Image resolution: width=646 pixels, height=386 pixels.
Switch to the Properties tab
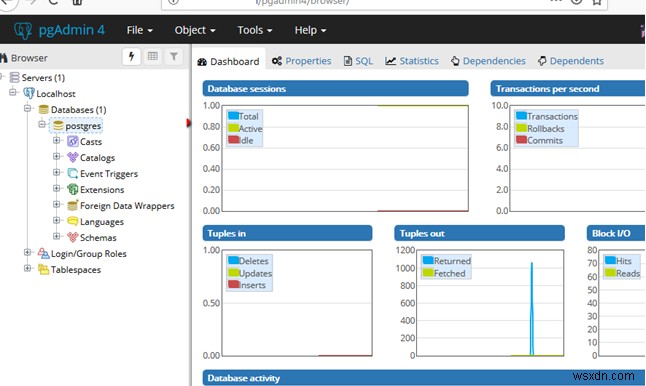[301, 61]
